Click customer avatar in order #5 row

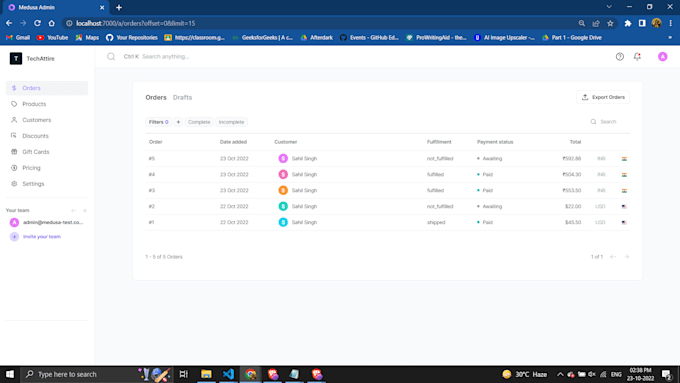click(x=283, y=159)
